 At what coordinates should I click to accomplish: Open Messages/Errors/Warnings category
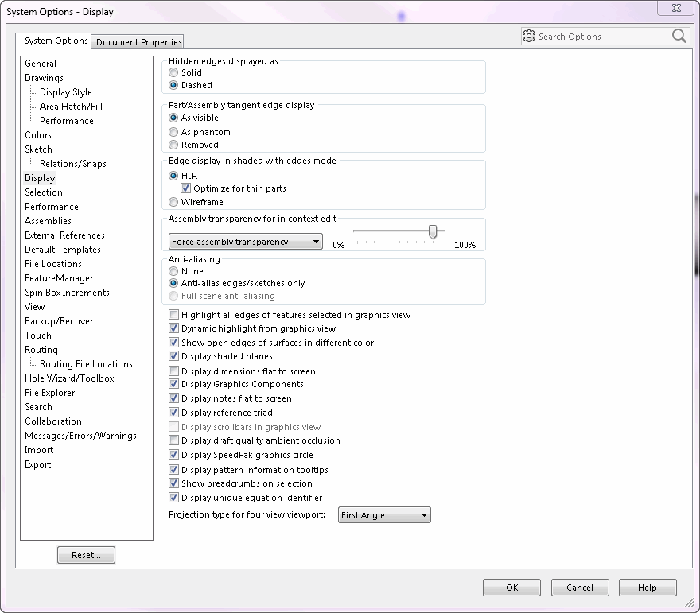(x=80, y=436)
